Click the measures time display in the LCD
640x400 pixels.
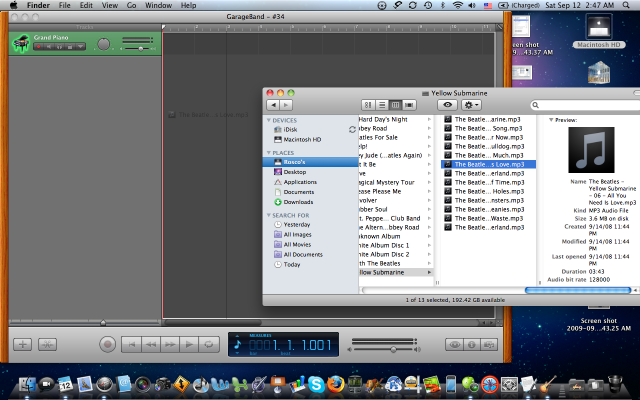coord(290,345)
